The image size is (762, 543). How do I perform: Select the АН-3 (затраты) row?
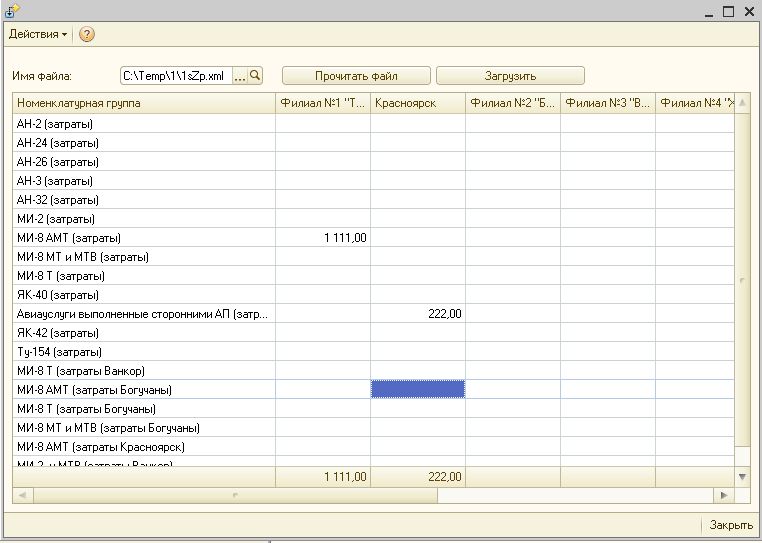click(373, 180)
